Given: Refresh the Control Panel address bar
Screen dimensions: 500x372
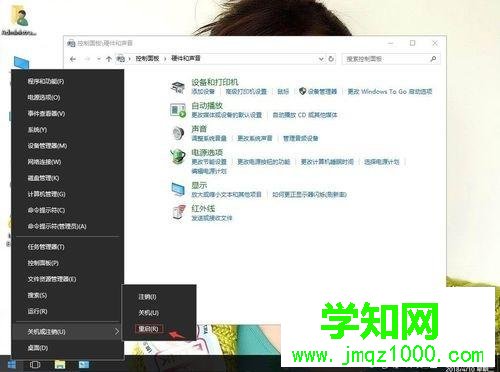Looking at the screenshot, I should click(331, 59).
